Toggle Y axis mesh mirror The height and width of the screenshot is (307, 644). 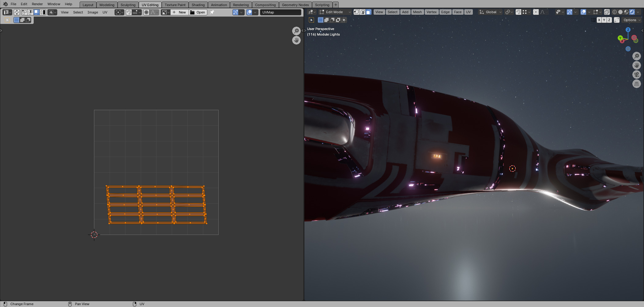[x=604, y=20]
